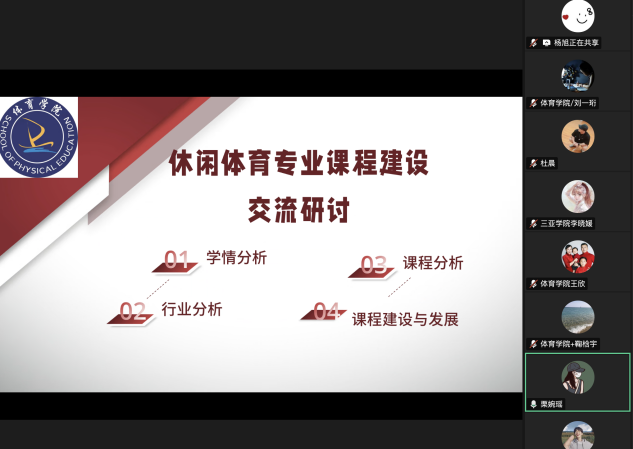Click muted mic icon for 体育学院王欣
Screen dimensions: 633x449
pyautogui.click(x=534, y=283)
